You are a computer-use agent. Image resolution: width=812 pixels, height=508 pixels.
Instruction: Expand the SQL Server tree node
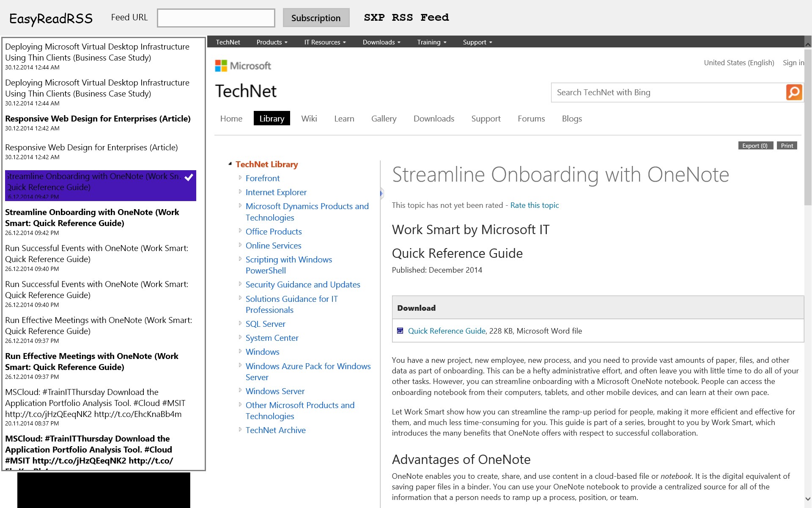pyautogui.click(x=240, y=323)
